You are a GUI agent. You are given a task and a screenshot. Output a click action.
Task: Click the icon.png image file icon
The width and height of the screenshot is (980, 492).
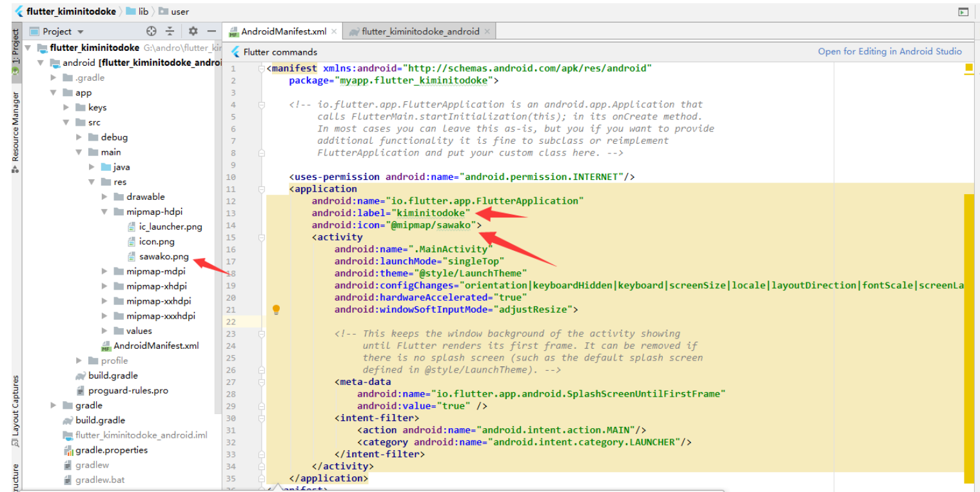(133, 242)
